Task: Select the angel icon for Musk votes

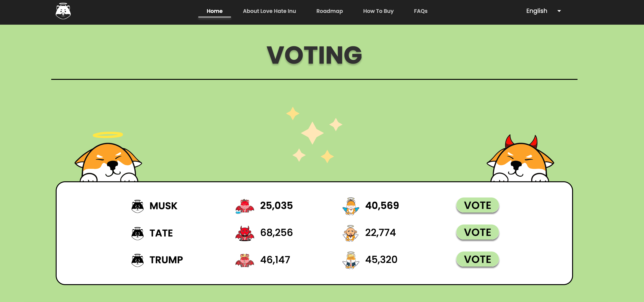Action: (x=351, y=206)
